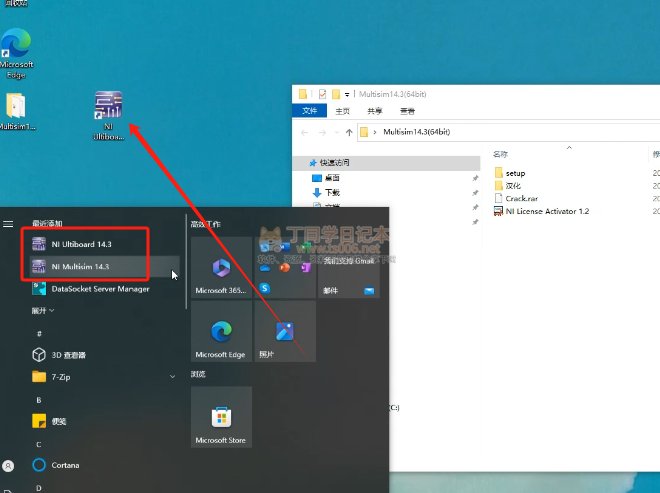Open the 文件 tab in Explorer
Image resolution: width=660 pixels, height=493 pixels.
(309, 111)
